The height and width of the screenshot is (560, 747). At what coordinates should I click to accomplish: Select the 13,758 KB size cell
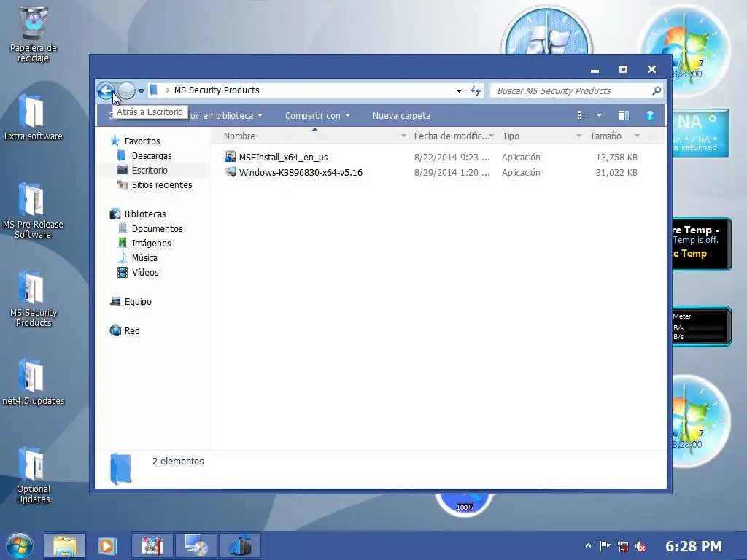pos(616,157)
